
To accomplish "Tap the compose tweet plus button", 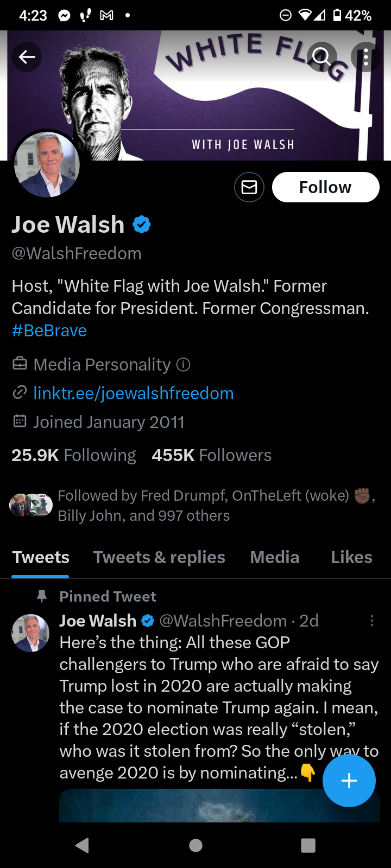I will click(349, 781).
